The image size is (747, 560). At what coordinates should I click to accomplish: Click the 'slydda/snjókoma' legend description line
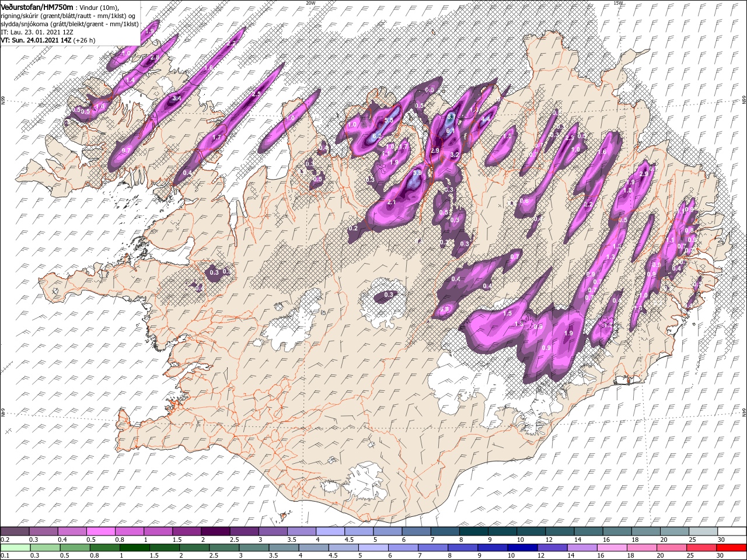click(69, 23)
